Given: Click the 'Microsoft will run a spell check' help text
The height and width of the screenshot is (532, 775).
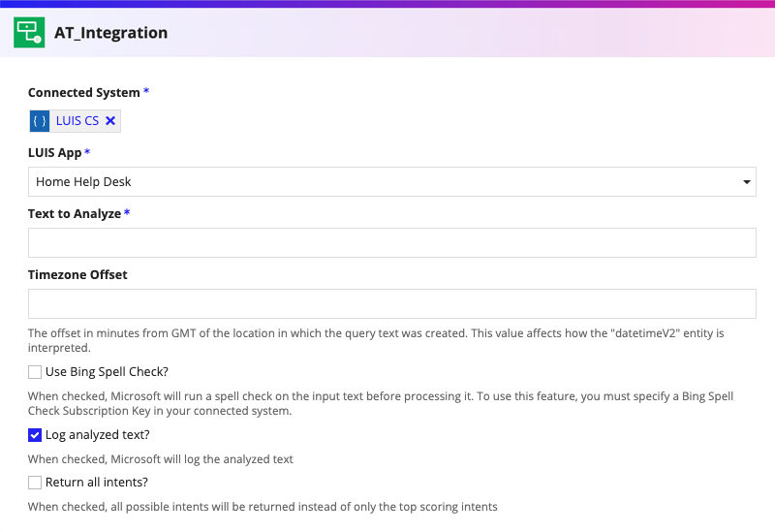Looking at the screenshot, I should (x=381, y=403).
